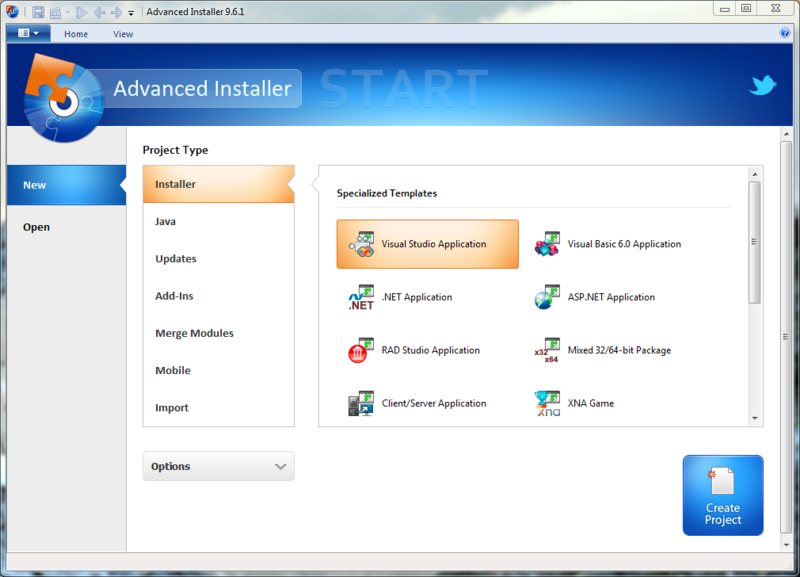Screen dimensions: 800x577
Task: Click the Visual Basic 6.0 Application template icon
Action: [547, 244]
